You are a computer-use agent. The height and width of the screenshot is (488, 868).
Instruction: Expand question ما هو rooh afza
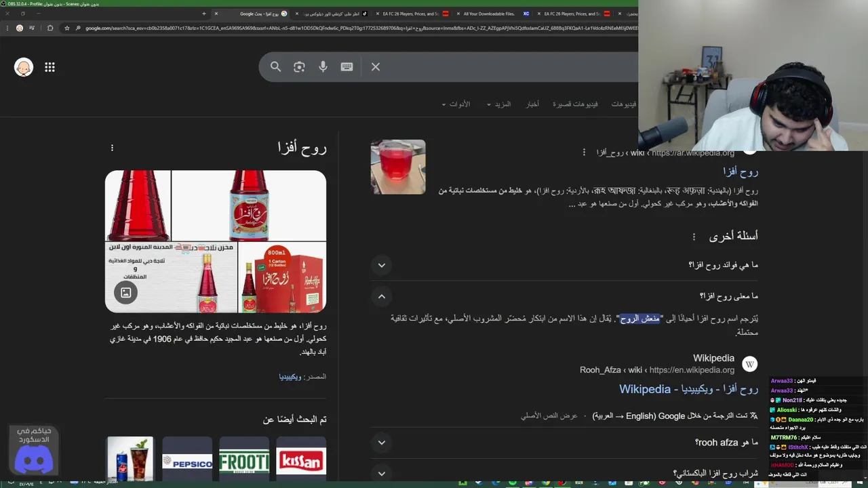coord(382,443)
